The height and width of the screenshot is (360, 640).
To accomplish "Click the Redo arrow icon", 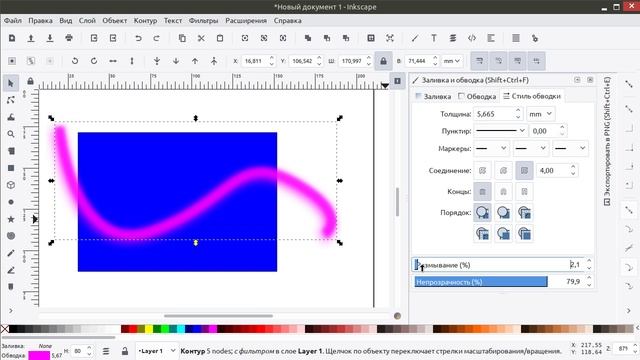I will [x=156, y=38].
